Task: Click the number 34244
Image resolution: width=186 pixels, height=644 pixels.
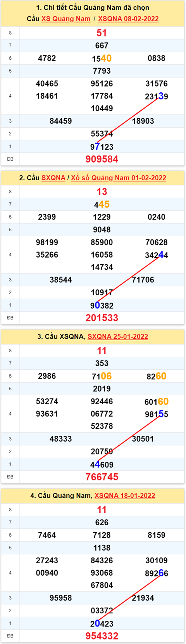Action: pyautogui.click(x=157, y=255)
